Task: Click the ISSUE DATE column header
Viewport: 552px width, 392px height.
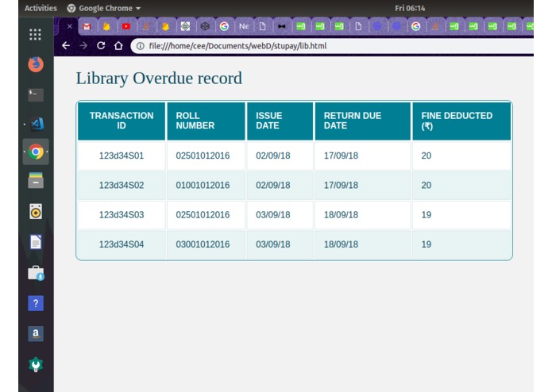Action: coord(280,121)
